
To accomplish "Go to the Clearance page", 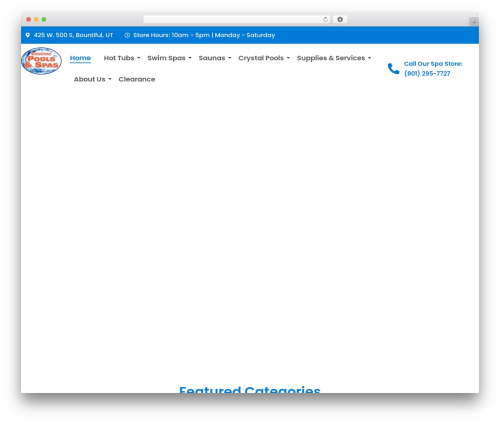I will [x=137, y=79].
